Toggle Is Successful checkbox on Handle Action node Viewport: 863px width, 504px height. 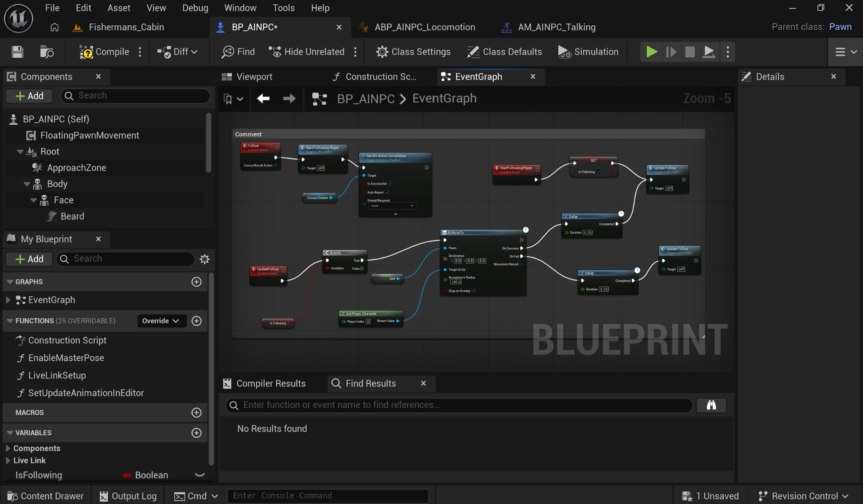coord(390,184)
